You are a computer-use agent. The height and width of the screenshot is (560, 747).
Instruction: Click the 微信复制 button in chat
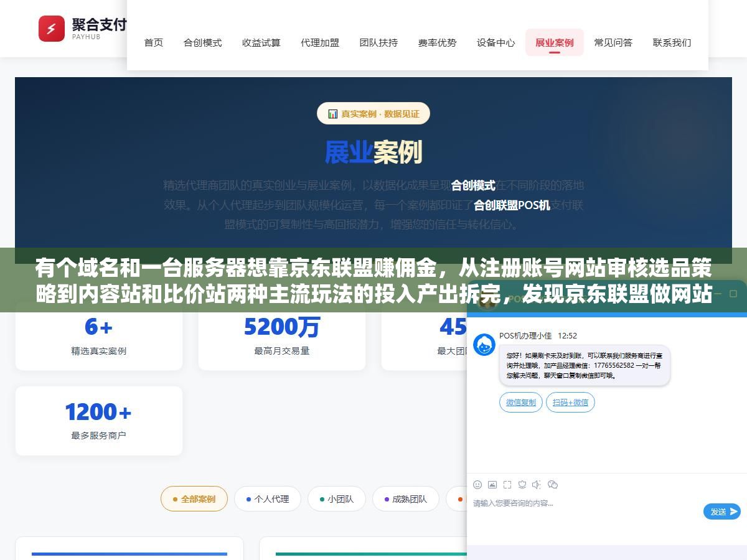tap(521, 403)
